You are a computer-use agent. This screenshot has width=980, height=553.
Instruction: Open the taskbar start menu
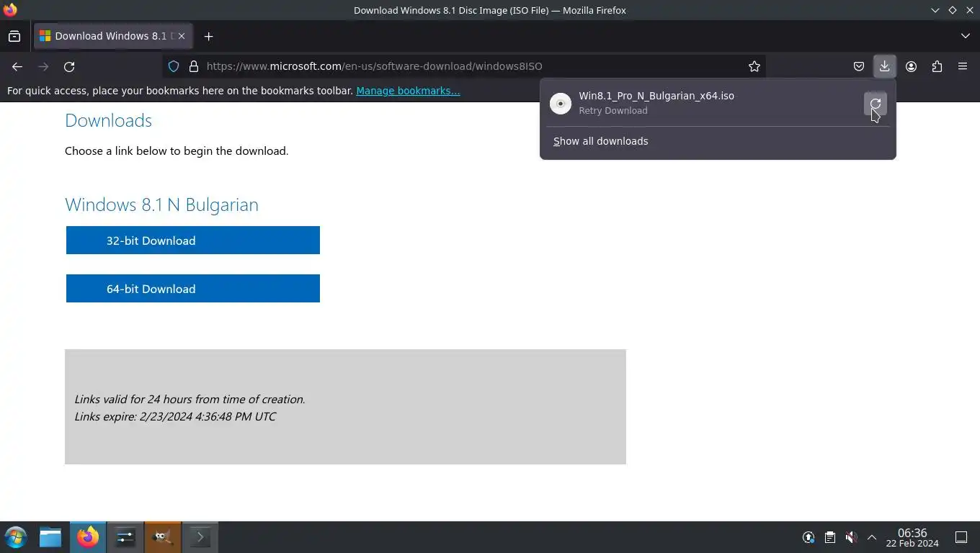[x=16, y=537]
